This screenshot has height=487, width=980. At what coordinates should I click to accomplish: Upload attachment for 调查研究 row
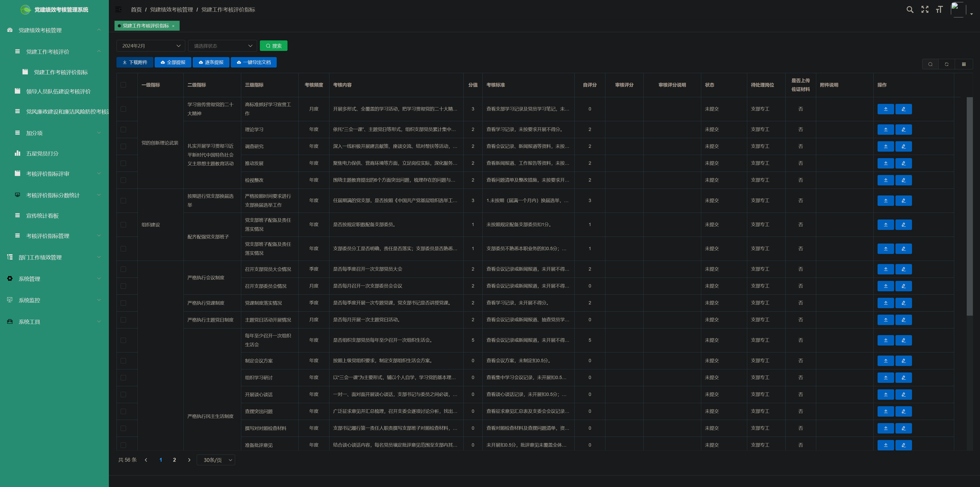coord(885,146)
